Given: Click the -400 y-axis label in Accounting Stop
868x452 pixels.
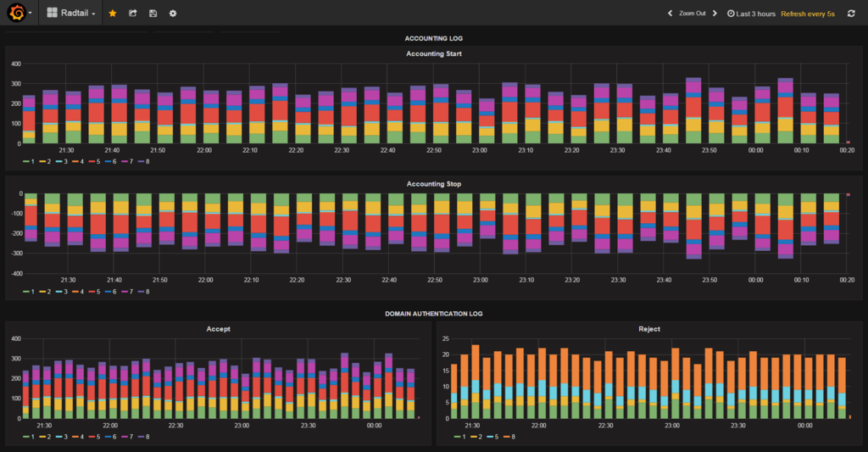Looking at the screenshot, I should tap(15, 274).
